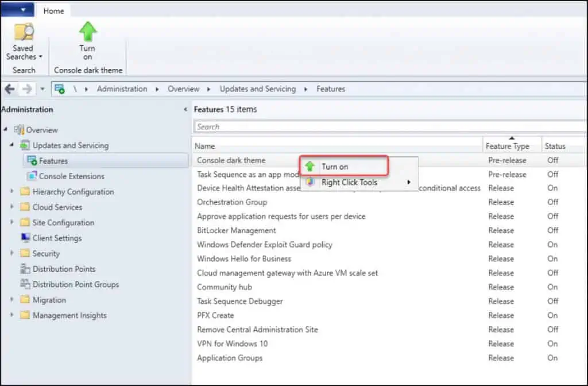Viewport: 588px width, 386px height.
Task: Select the VPN for Windows 10 row
Action: 389,343
